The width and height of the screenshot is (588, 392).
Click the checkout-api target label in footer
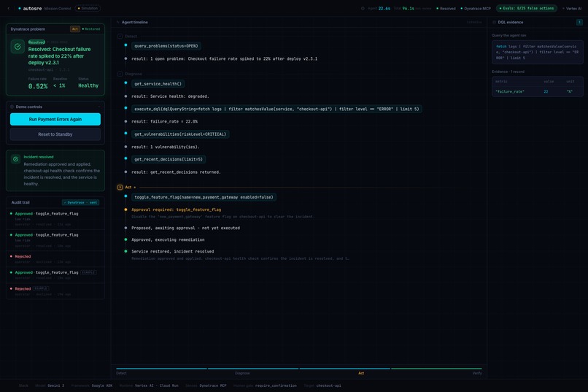point(329,385)
